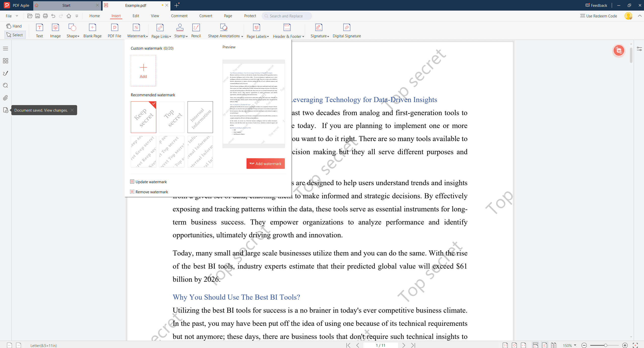
Task: Select the Hand tool
Action: click(x=14, y=26)
